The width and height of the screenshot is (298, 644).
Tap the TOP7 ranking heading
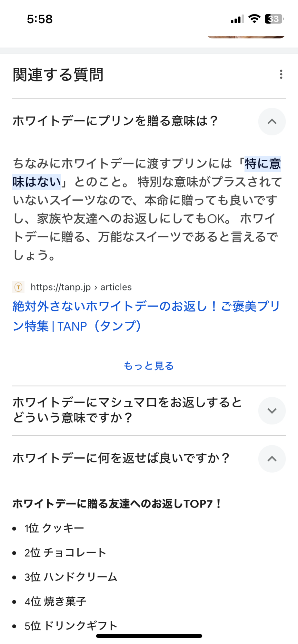[x=117, y=504]
